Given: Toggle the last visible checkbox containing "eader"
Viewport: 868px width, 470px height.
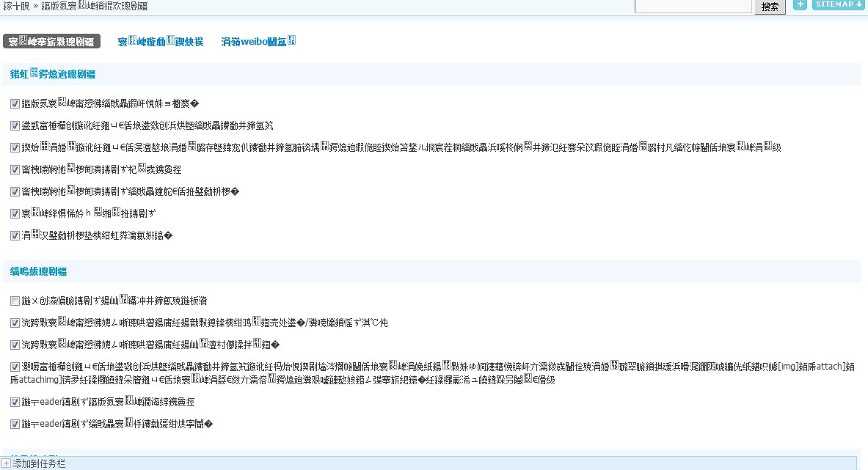Looking at the screenshot, I should click(15, 425).
